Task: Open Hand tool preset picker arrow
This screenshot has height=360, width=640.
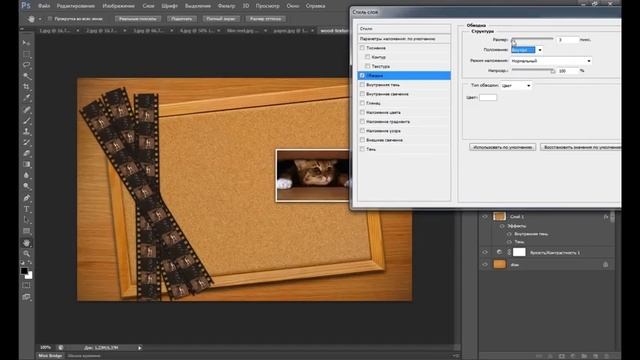Action: coord(40,19)
